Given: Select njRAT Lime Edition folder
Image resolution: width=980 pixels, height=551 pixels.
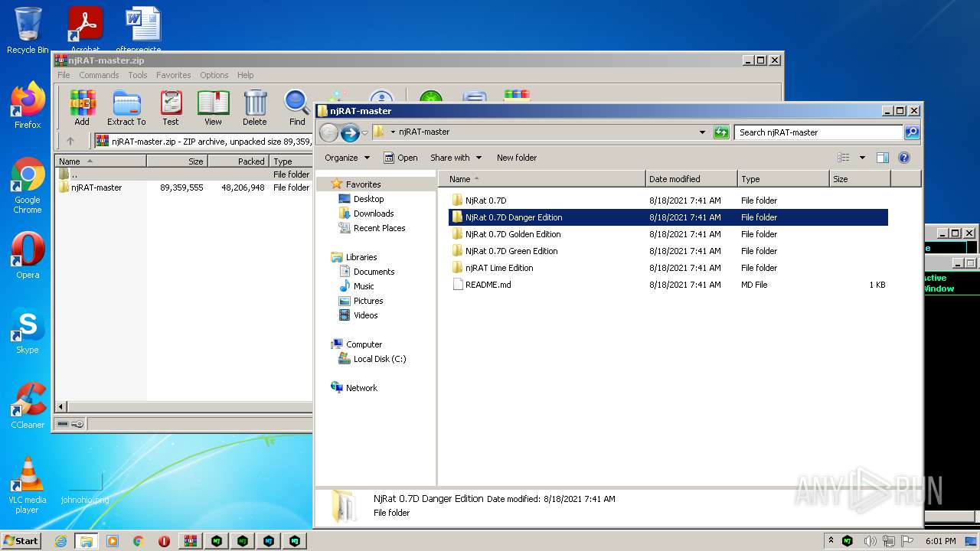Looking at the screenshot, I should coord(499,268).
